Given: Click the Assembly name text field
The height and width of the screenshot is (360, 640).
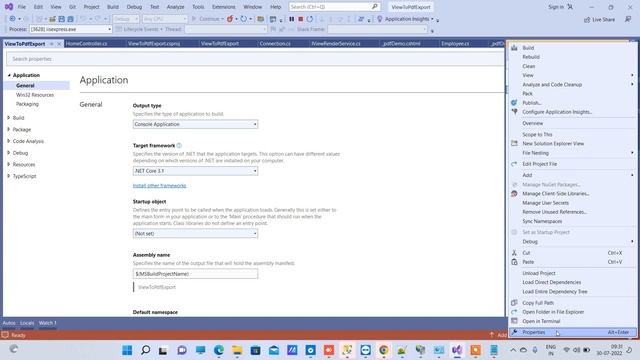Looking at the screenshot, I should point(195,274).
